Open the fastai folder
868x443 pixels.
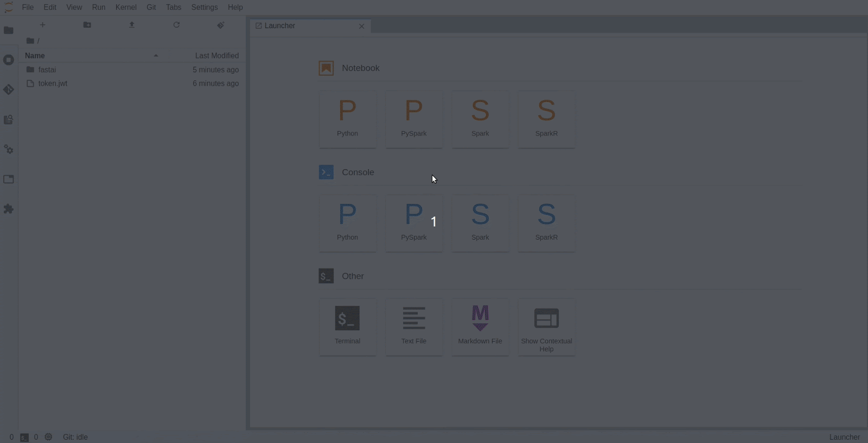pyautogui.click(x=47, y=70)
